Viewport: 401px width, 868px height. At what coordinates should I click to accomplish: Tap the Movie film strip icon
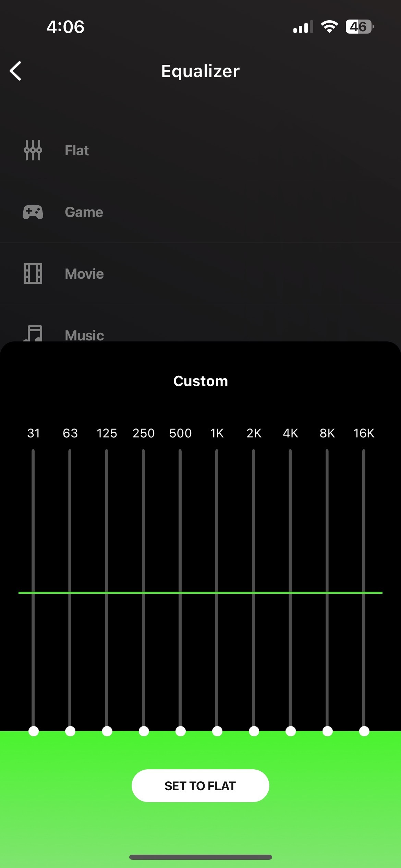(33, 274)
